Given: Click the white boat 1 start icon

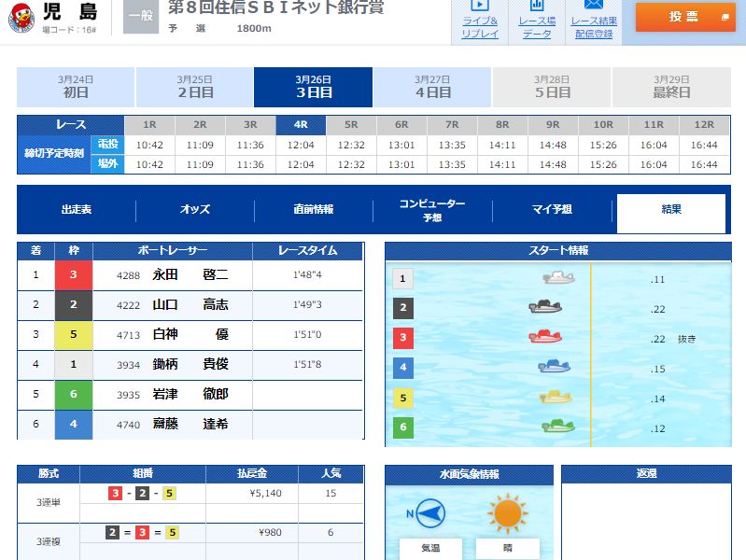Looking at the screenshot, I should coord(558,278).
